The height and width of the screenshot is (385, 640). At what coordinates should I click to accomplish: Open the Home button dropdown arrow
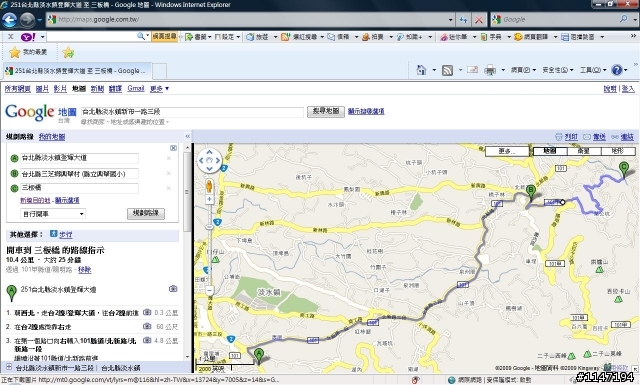click(x=434, y=70)
